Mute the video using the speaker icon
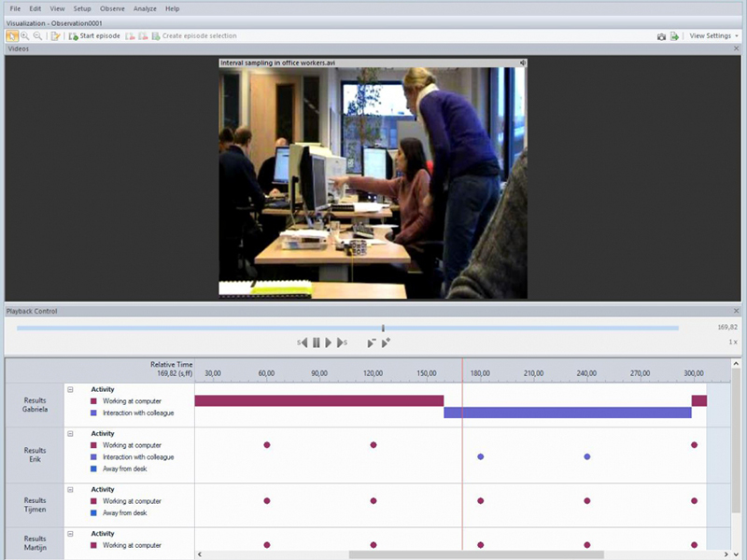The width and height of the screenshot is (747, 560). click(522, 63)
